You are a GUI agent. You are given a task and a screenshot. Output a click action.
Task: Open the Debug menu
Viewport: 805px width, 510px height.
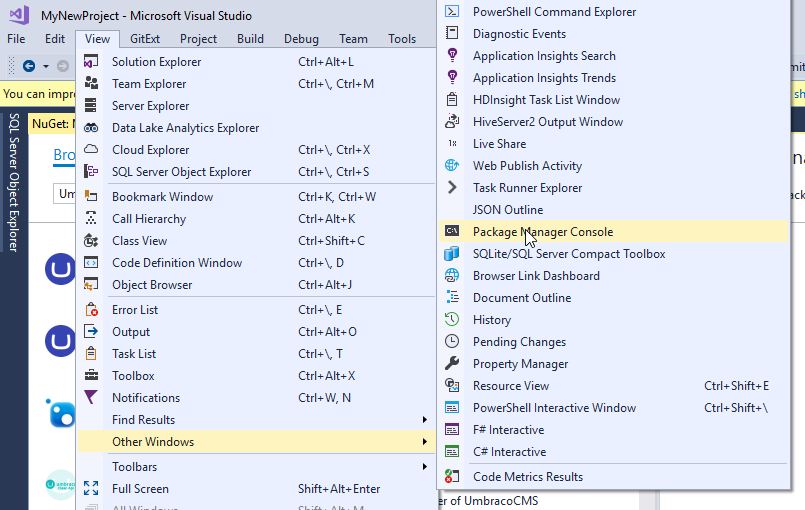[x=301, y=39]
